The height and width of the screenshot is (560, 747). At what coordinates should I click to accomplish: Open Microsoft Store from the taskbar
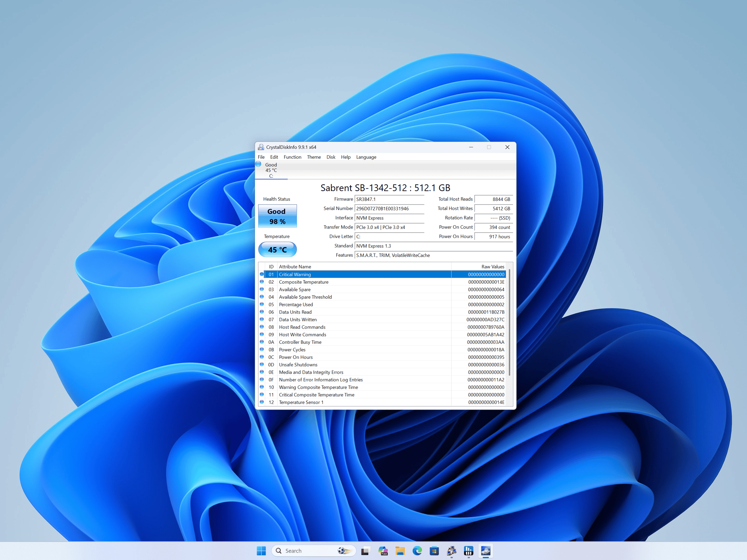(434, 551)
